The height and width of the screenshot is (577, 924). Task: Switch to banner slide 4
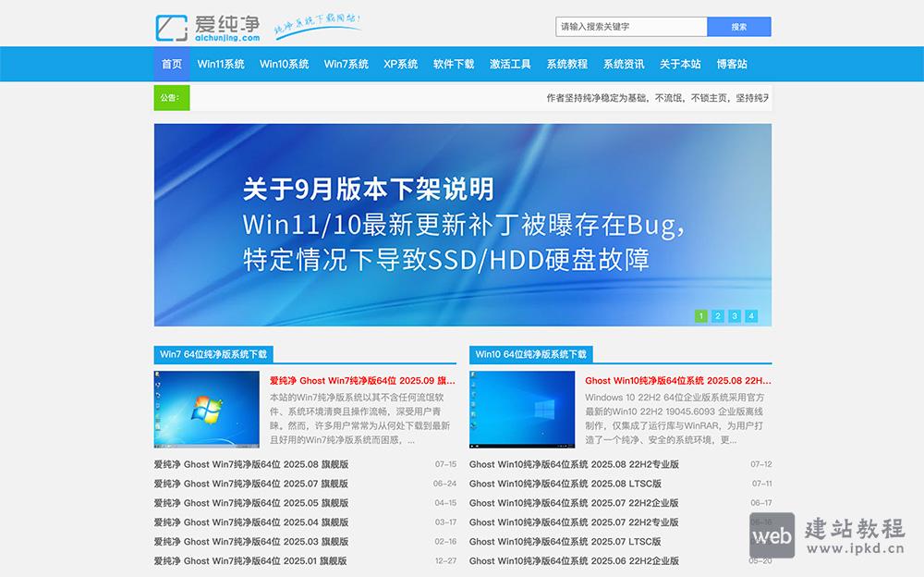pos(750,315)
